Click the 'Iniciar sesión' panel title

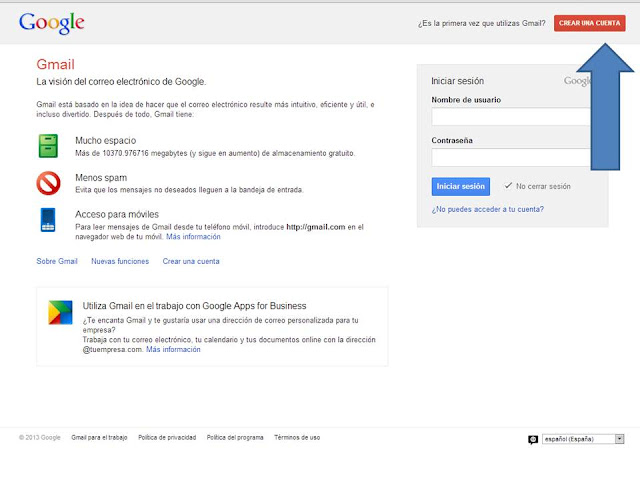click(458, 81)
